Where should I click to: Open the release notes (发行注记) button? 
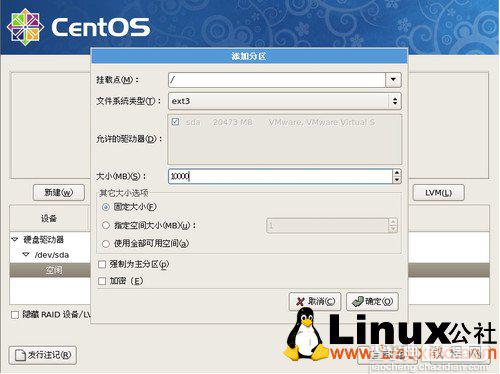click(43, 355)
